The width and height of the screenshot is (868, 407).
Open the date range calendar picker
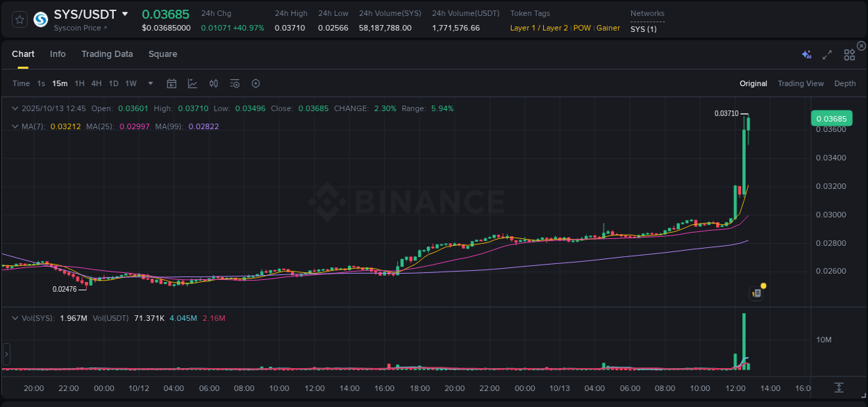[172, 83]
